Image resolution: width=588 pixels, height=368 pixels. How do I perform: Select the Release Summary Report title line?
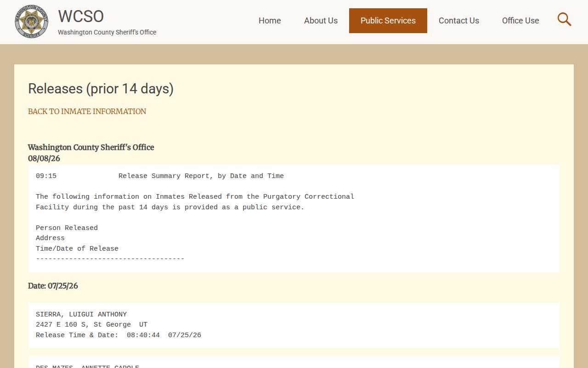[x=201, y=176]
